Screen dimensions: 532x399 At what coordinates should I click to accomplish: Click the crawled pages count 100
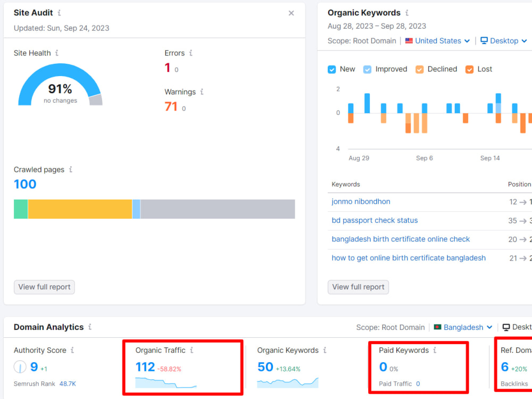click(25, 184)
